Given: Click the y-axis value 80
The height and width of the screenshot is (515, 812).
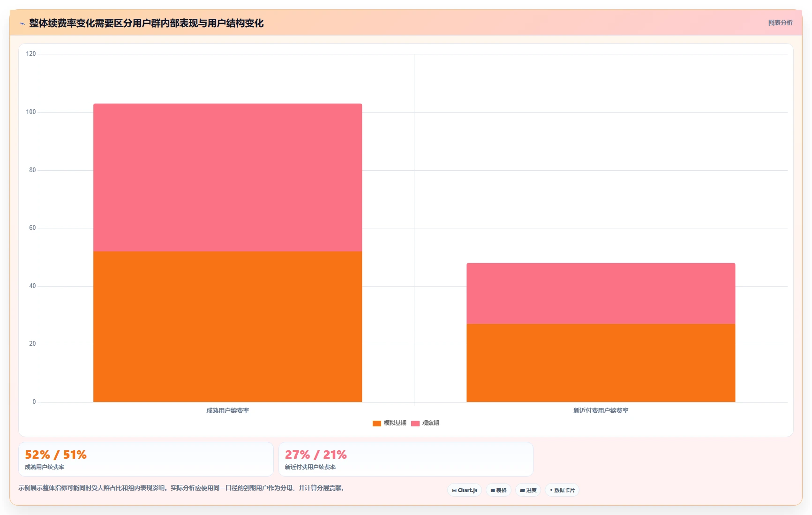Looking at the screenshot, I should point(32,170).
